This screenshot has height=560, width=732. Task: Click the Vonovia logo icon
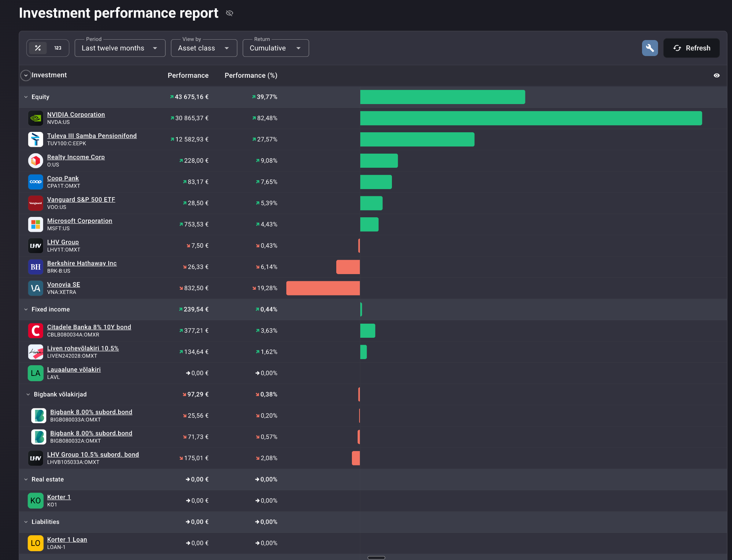click(35, 288)
